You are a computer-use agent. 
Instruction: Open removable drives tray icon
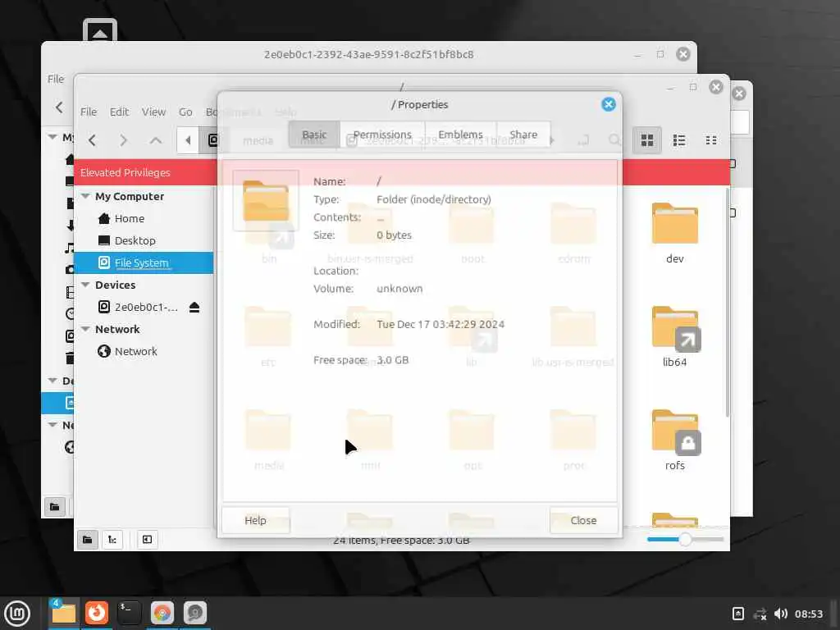pyautogui.click(x=737, y=614)
